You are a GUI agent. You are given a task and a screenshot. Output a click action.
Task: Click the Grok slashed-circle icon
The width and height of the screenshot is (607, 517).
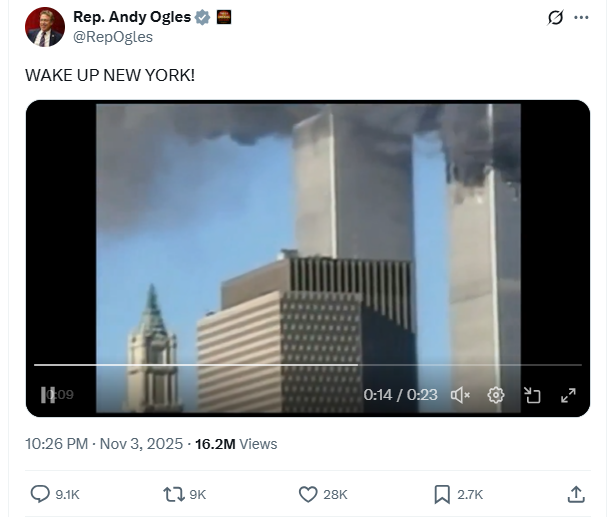(556, 17)
